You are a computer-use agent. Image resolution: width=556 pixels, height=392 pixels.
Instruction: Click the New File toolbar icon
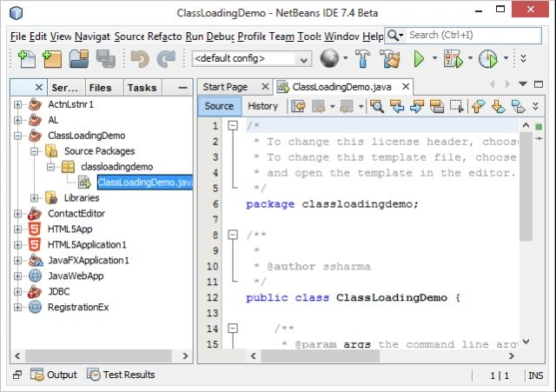(27, 59)
